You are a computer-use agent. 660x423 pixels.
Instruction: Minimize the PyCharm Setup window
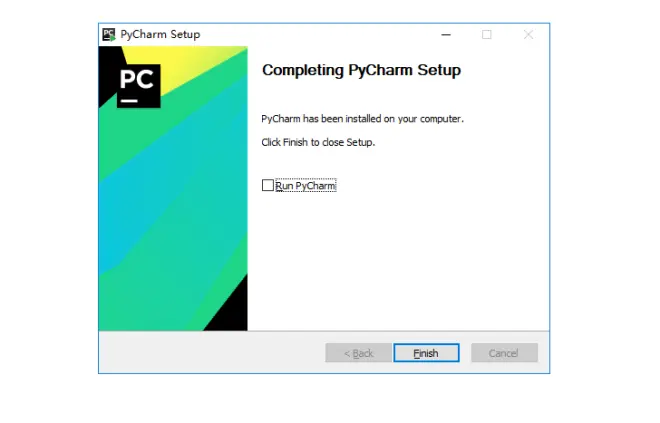click(446, 35)
